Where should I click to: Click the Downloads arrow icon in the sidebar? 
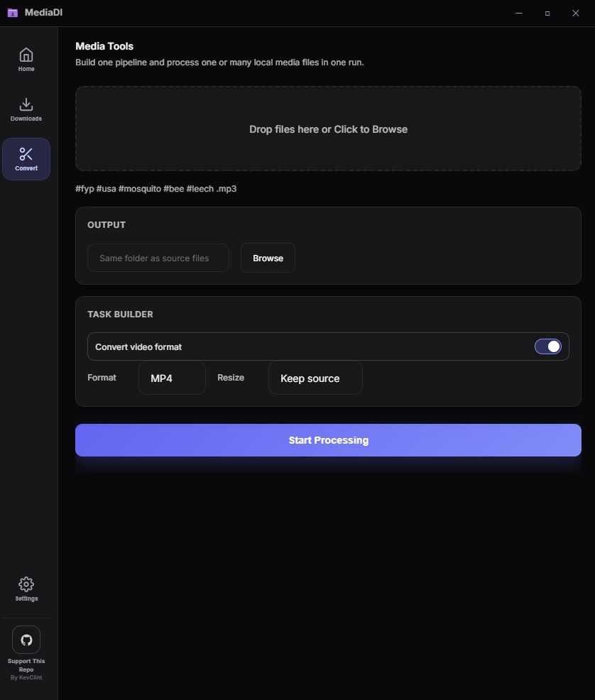coord(26,104)
